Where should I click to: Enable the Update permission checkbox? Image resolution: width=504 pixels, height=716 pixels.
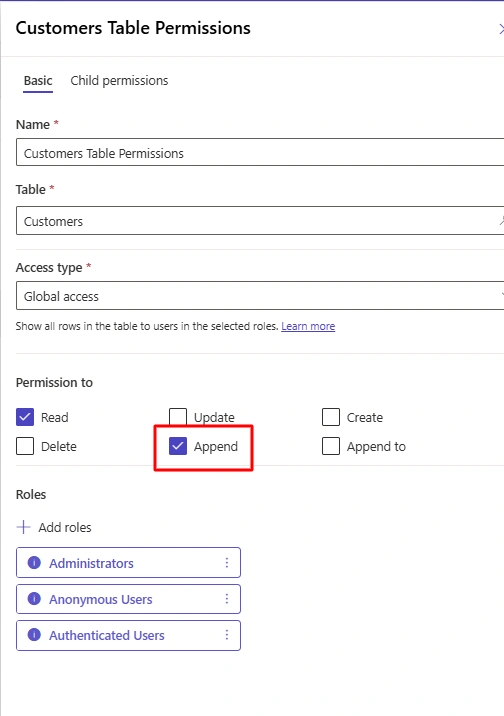[x=178, y=416]
